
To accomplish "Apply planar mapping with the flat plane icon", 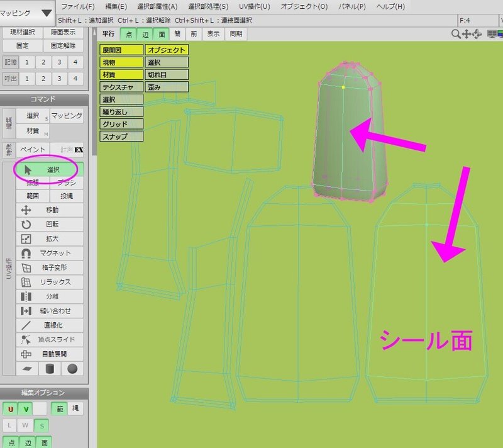I will click(x=27, y=369).
